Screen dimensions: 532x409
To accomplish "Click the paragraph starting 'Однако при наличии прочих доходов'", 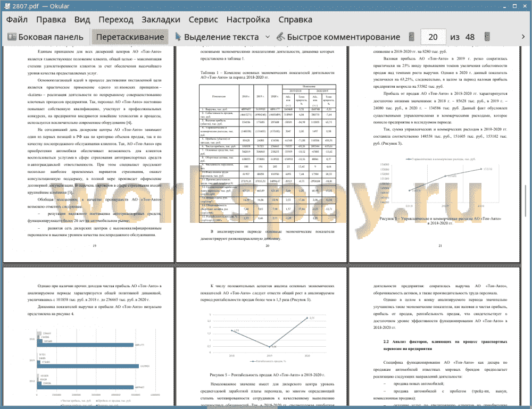I will coord(94,293).
